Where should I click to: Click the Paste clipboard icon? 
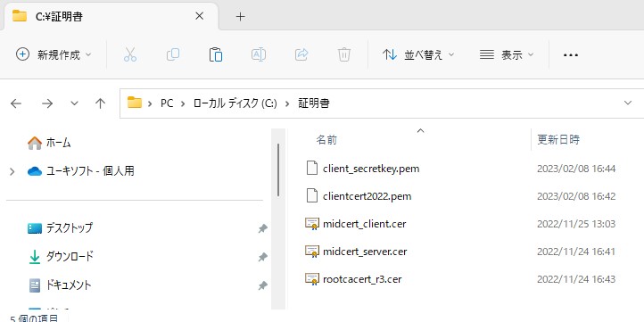tap(216, 54)
